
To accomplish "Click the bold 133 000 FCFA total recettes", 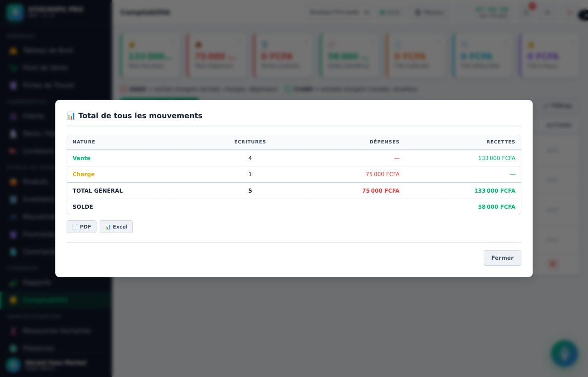I will [495, 191].
